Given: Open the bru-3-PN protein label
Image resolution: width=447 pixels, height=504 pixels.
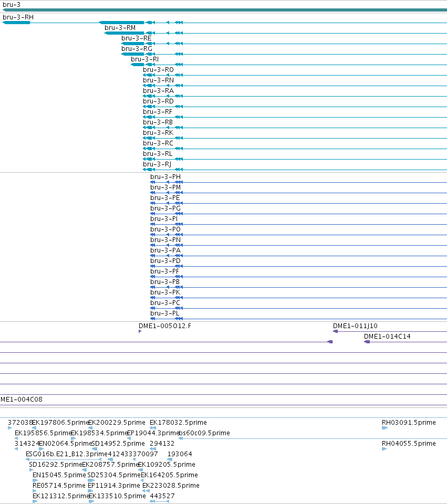Looking at the screenshot, I should (165, 240).
